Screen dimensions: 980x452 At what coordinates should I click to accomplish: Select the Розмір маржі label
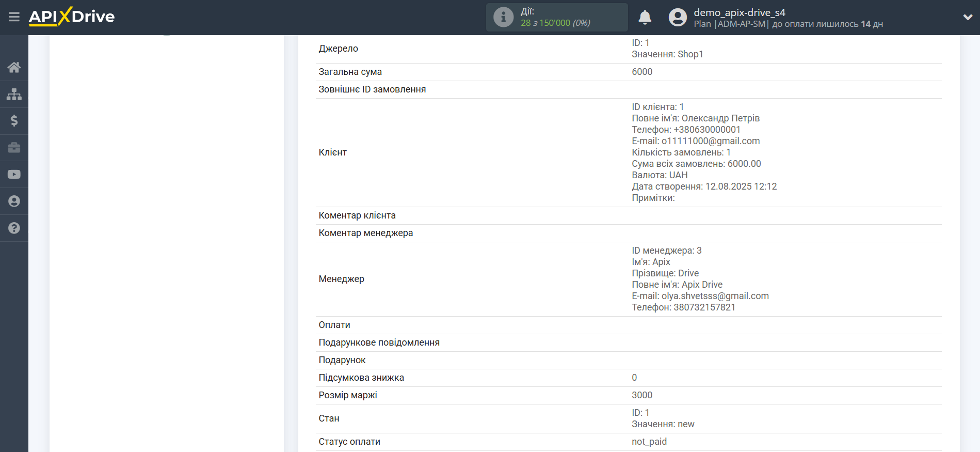[x=348, y=395]
